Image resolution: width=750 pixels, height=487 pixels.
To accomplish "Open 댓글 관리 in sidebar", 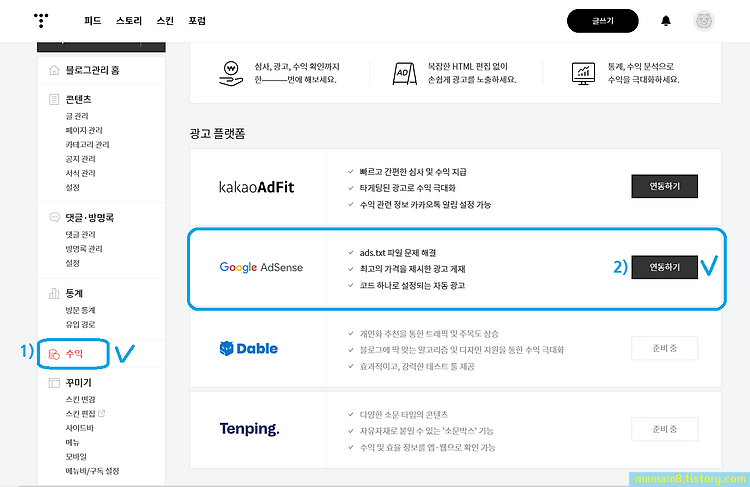I will [80, 234].
